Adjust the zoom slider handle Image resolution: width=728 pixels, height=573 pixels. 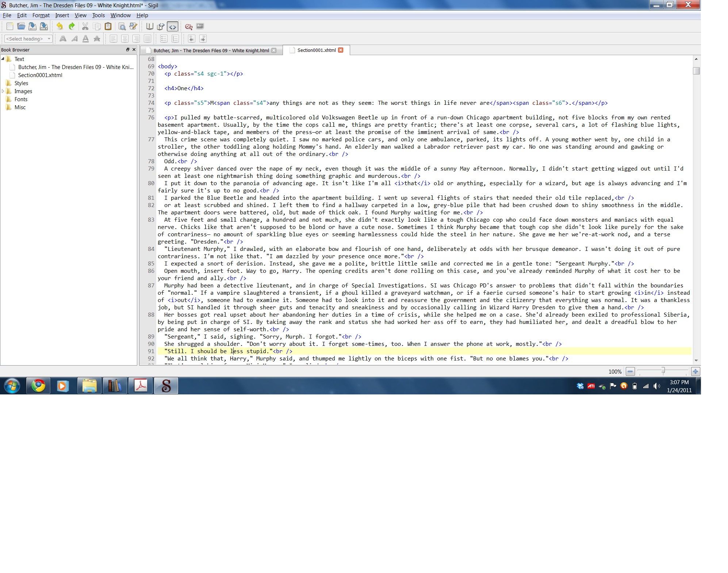[663, 371]
